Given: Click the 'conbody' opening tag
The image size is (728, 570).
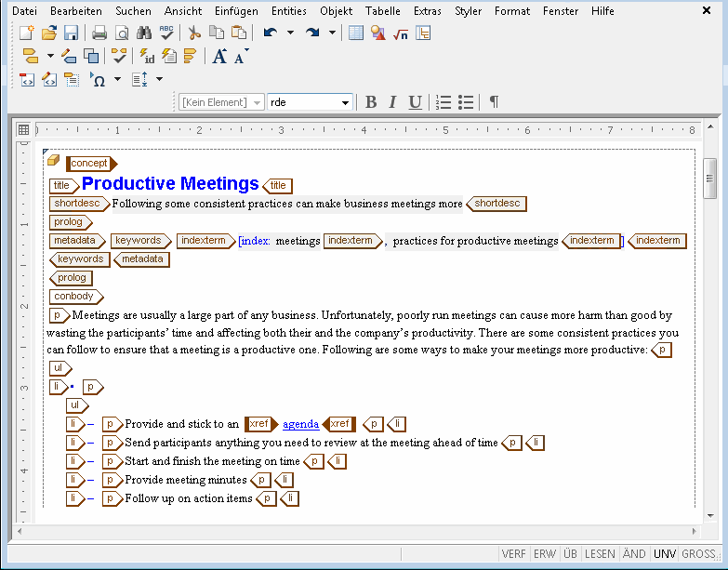Looking at the screenshot, I should click(x=76, y=296).
